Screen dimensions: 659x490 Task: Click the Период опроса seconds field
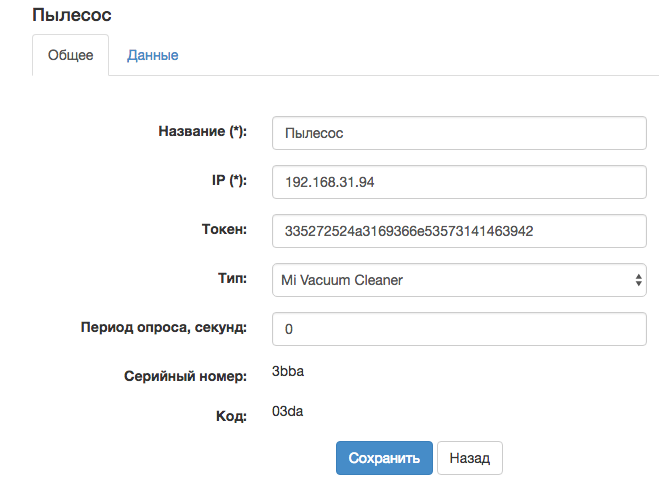click(459, 328)
